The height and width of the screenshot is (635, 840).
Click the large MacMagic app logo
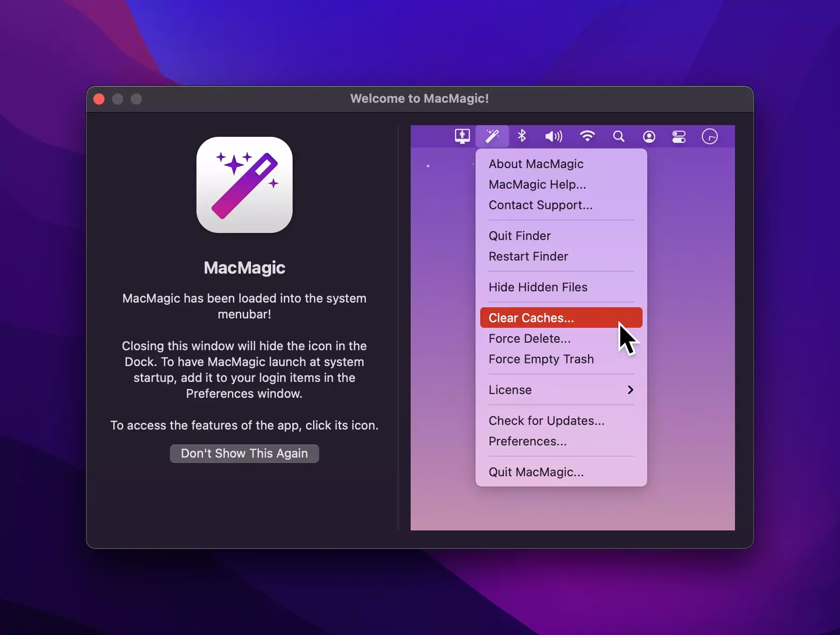pos(245,185)
